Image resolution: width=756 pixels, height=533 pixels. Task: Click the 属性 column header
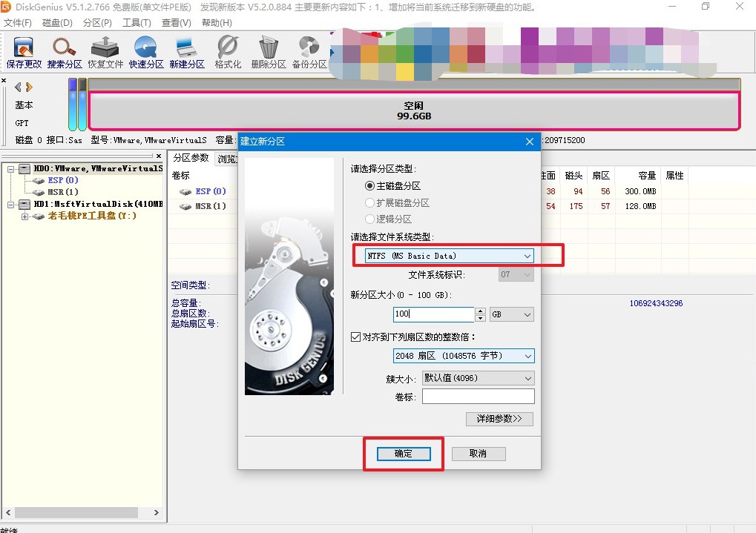pyautogui.click(x=674, y=176)
